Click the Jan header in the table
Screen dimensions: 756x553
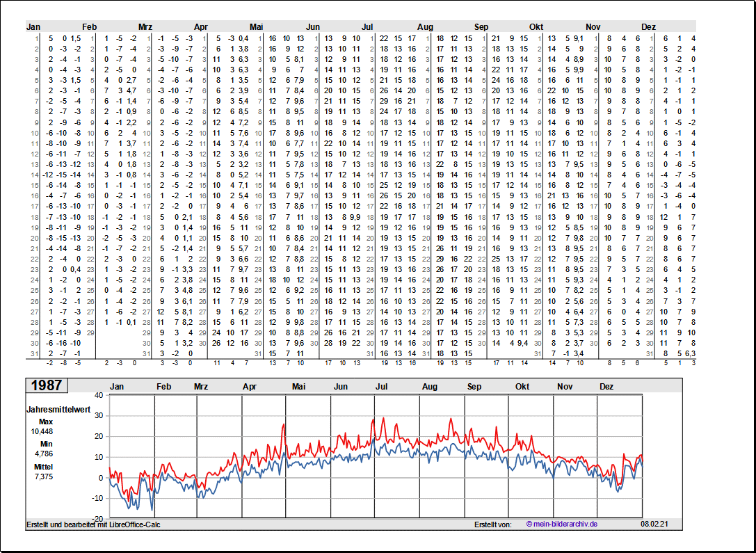click(x=33, y=27)
